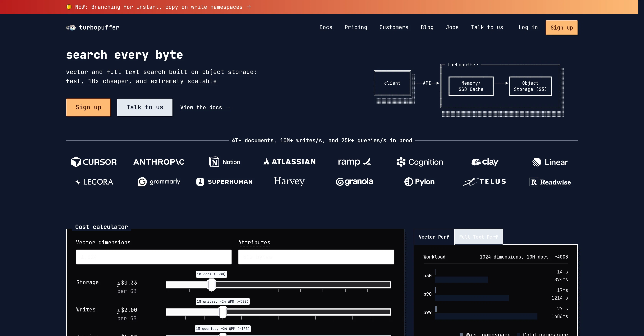This screenshot has height=336, width=644.
Task: Click the Cognition customer logo
Action: click(420, 162)
